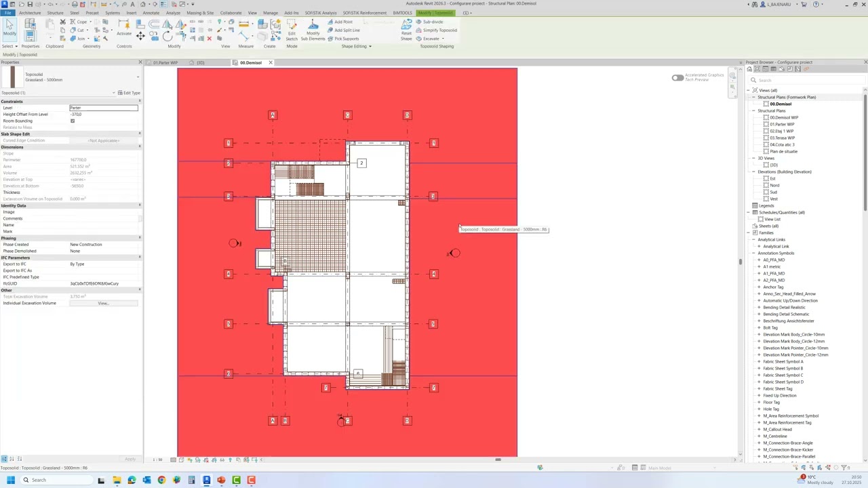Click the Project Browser link icon
Image resolution: width=868 pixels, height=488 pixels.
(x=806, y=69)
